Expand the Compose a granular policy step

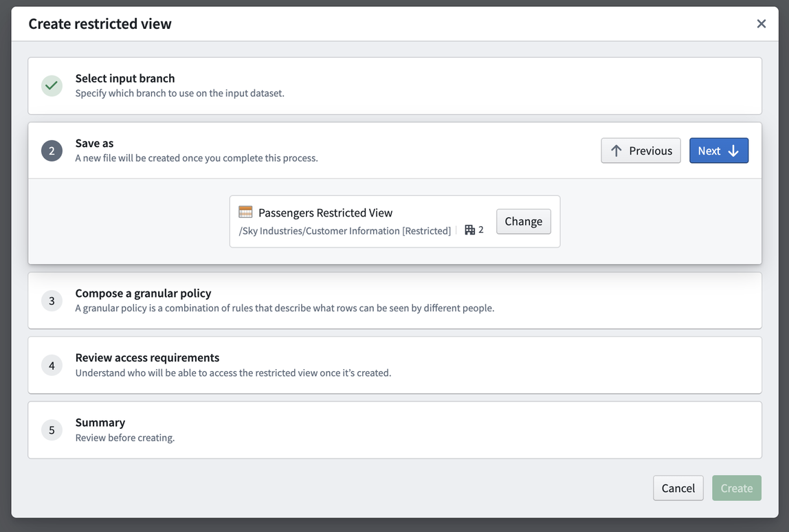click(395, 300)
